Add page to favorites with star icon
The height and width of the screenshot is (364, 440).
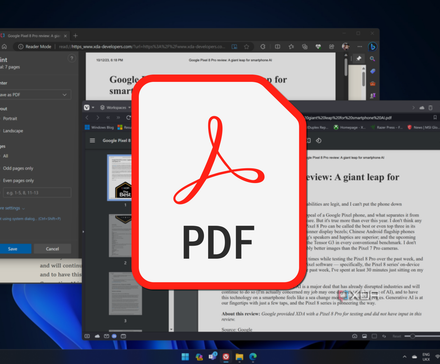(x=246, y=47)
